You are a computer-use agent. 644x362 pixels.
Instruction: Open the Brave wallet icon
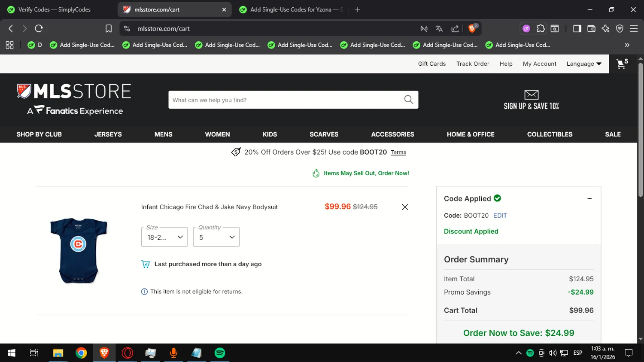tap(591, 28)
